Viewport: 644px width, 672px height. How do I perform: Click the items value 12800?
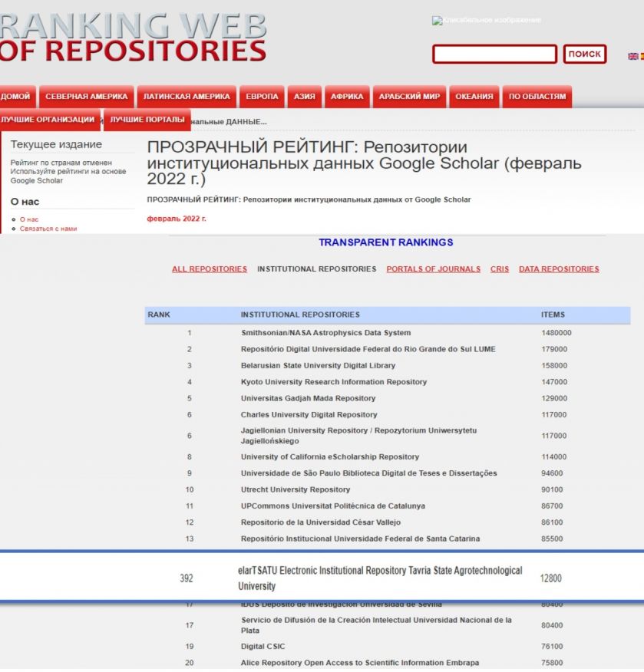coord(550,578)
